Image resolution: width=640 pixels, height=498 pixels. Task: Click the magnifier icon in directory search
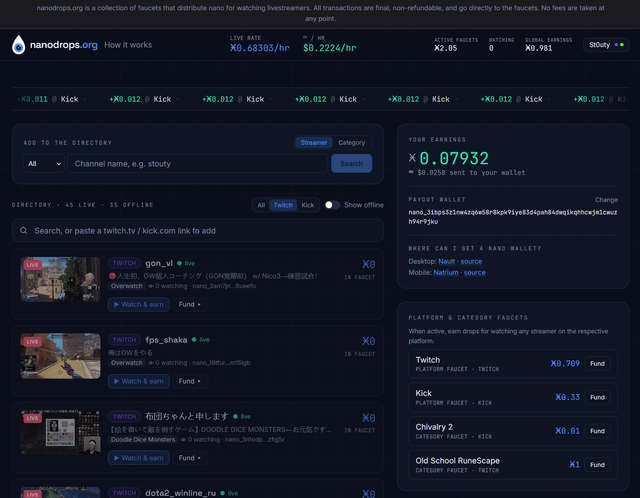[x=24, y=231]
